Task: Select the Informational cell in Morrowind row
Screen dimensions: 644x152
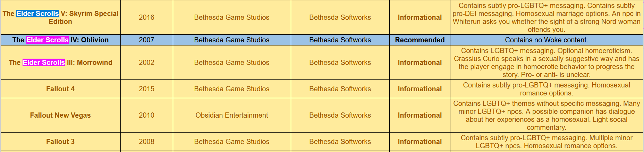Action: (x=420, y=62)
